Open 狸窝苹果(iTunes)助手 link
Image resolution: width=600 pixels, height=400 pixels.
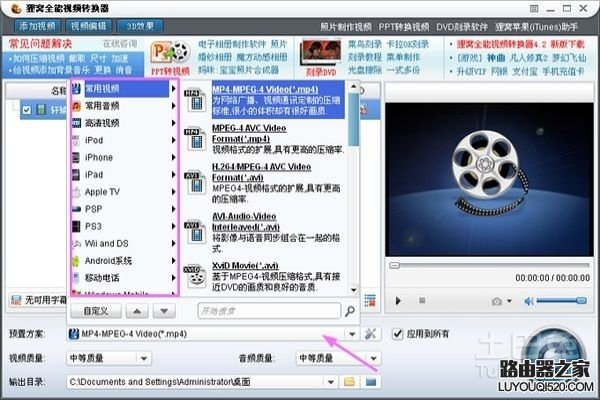[x=536, y=27]
